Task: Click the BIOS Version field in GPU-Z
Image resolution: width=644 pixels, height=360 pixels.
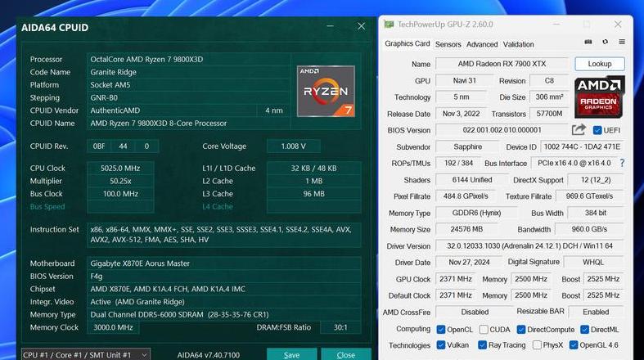Action: coord(502,130)
